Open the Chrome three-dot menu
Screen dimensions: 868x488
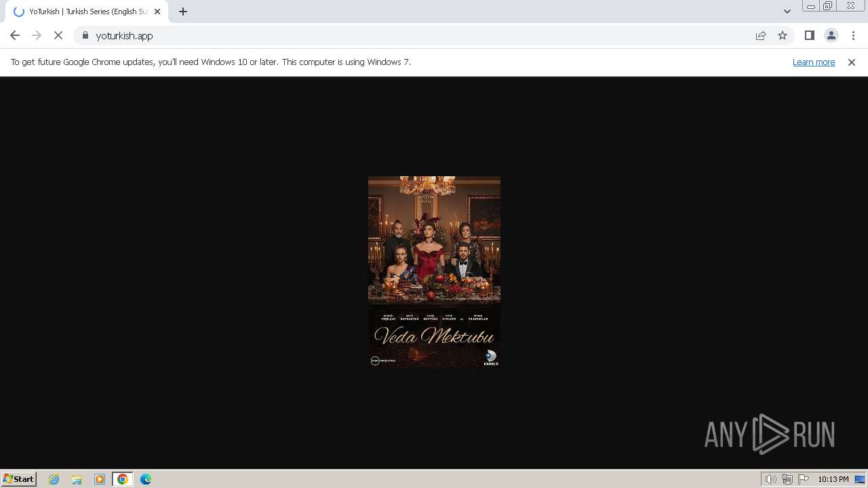[853, 35]
